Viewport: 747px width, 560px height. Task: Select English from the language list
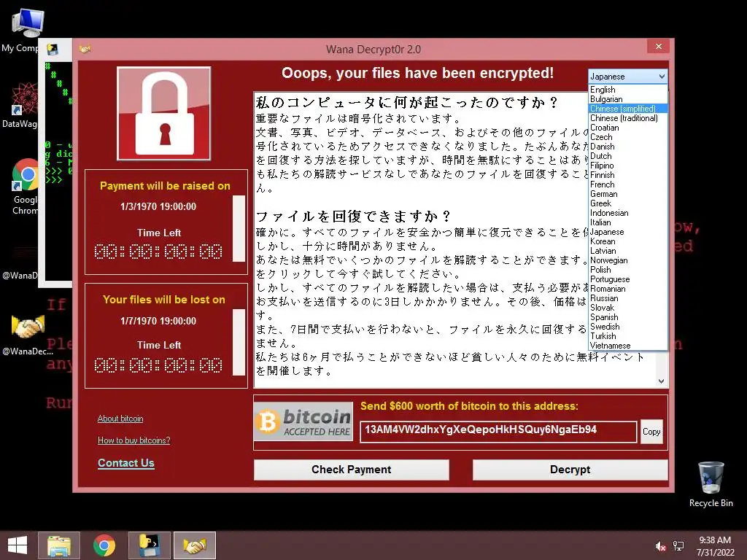tap(628, 90)
